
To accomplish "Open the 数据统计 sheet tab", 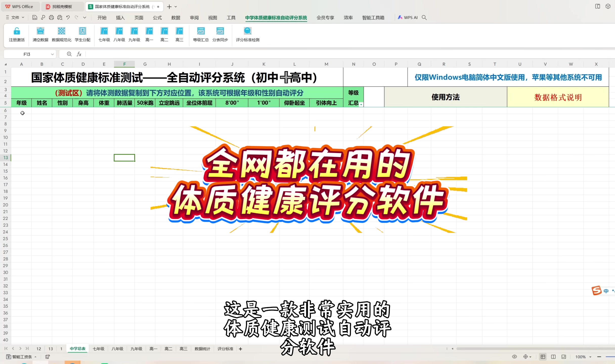I will coord(202,349).
